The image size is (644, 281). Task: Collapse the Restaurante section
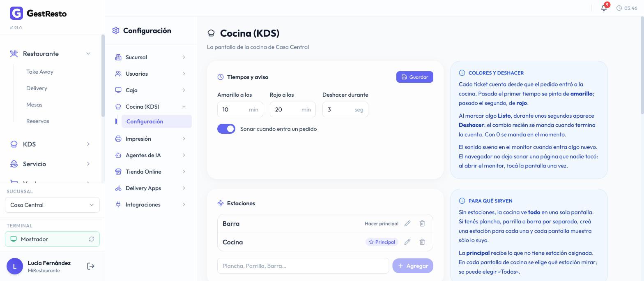(x=88, y=53)
